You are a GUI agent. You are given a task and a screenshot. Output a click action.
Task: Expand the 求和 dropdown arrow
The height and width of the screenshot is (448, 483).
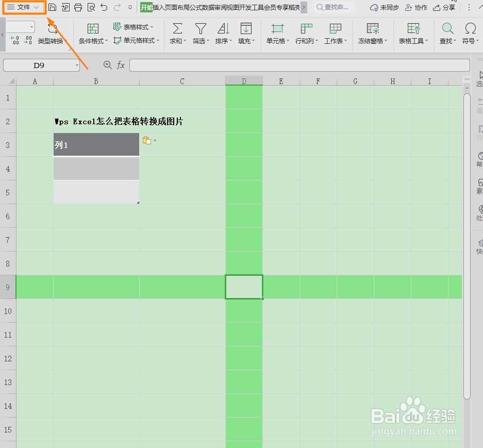(x=185, y=41)
